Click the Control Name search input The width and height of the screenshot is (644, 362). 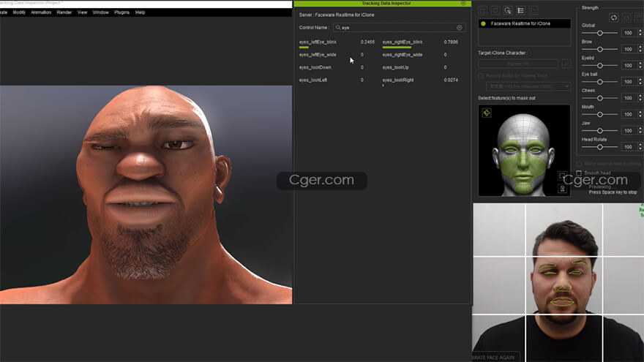pyautogui.click(x=399, y=28)
